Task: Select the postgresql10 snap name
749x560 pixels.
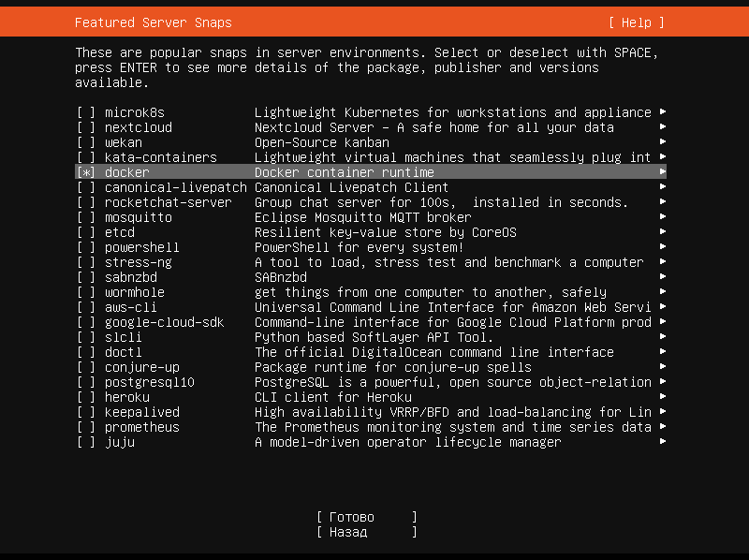Action: tap(150, 382)
